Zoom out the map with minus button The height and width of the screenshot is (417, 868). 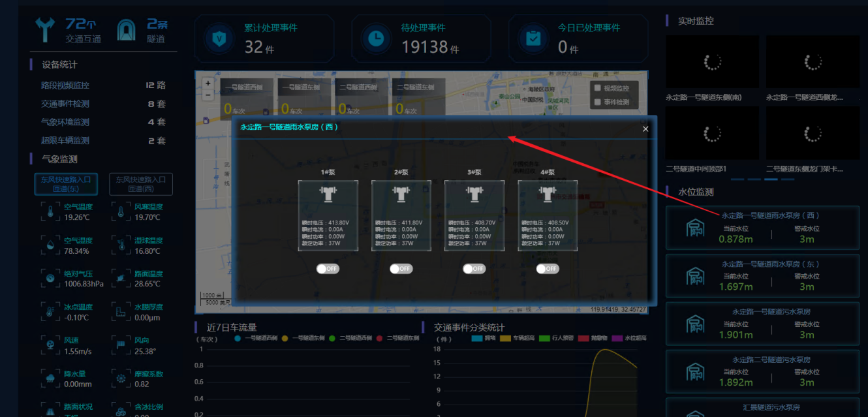pos(208,95)
